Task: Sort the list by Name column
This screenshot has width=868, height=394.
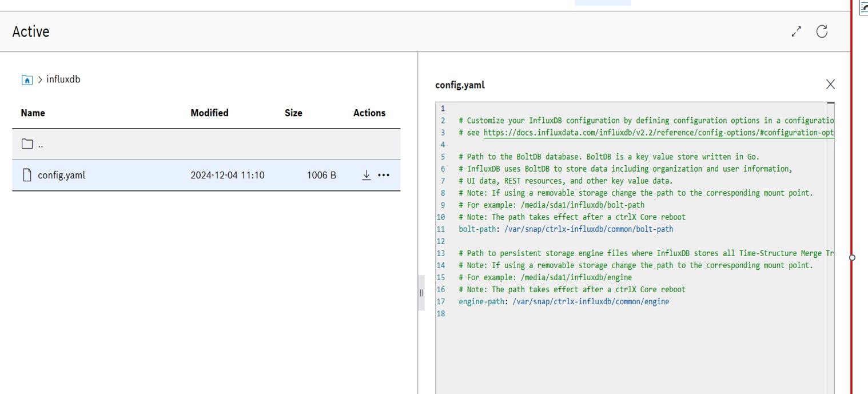Action: pos(33,113)
